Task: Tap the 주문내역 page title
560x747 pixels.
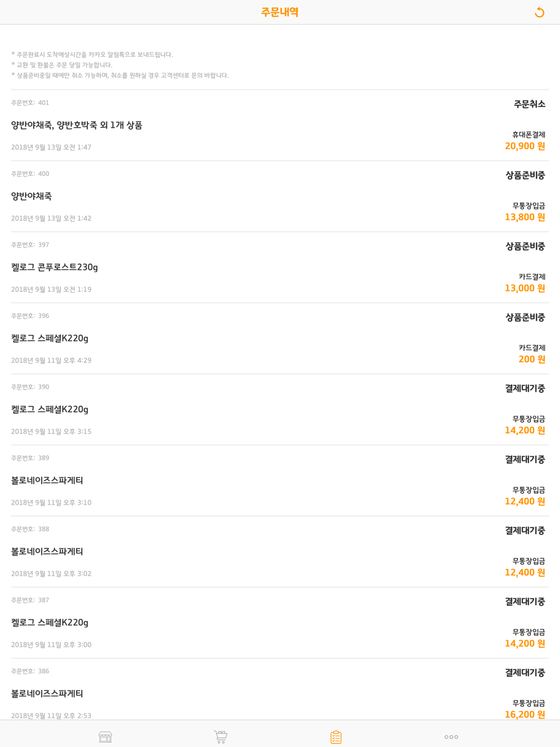Action: coord(280,12)
